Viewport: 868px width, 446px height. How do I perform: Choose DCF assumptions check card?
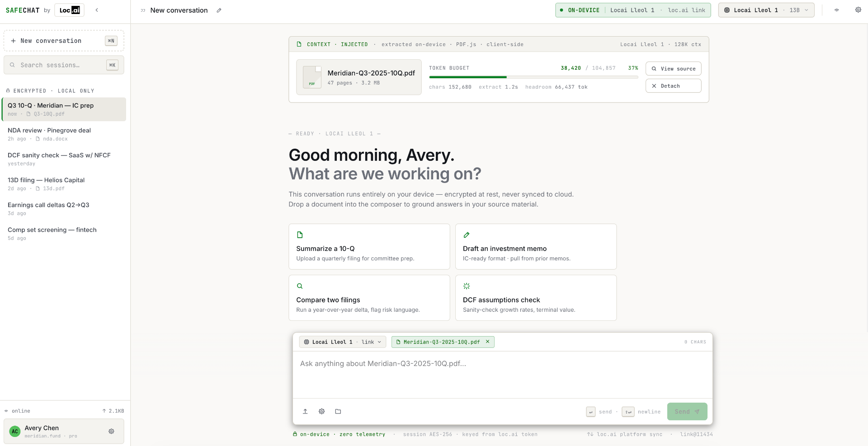pos(536,298)
